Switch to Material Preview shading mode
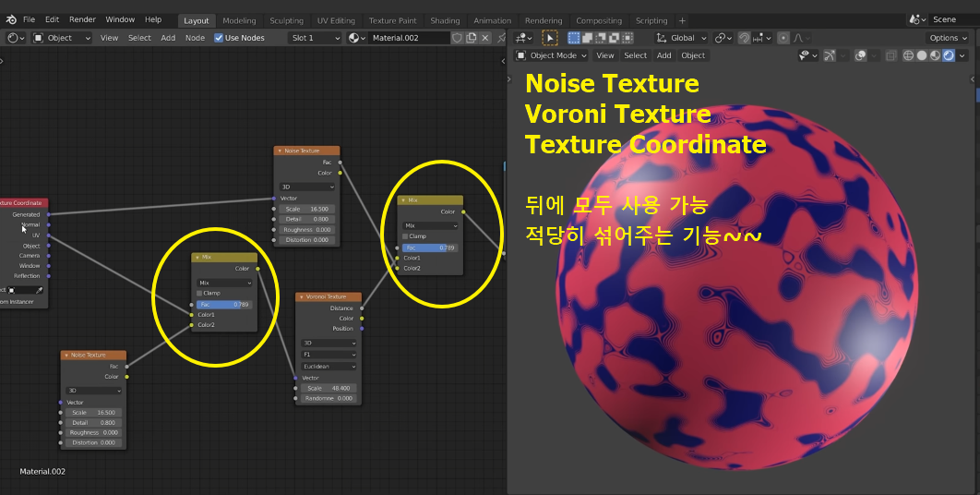The image size is (980, 495). pos(935,55)
